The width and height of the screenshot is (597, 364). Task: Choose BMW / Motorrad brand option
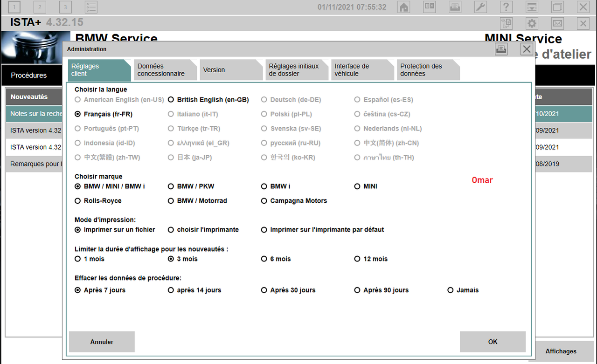tap(197, 201)
